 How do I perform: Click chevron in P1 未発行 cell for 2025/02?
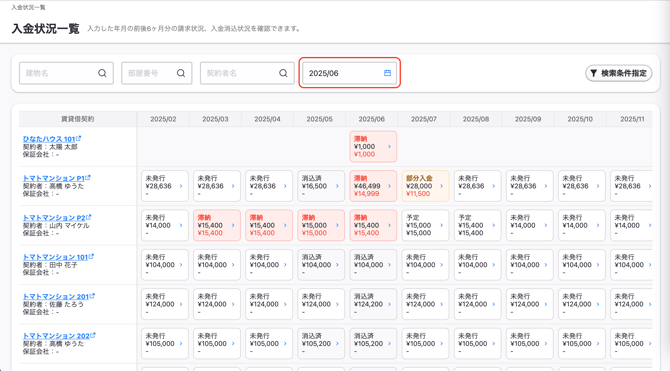[x=181, y=186]
